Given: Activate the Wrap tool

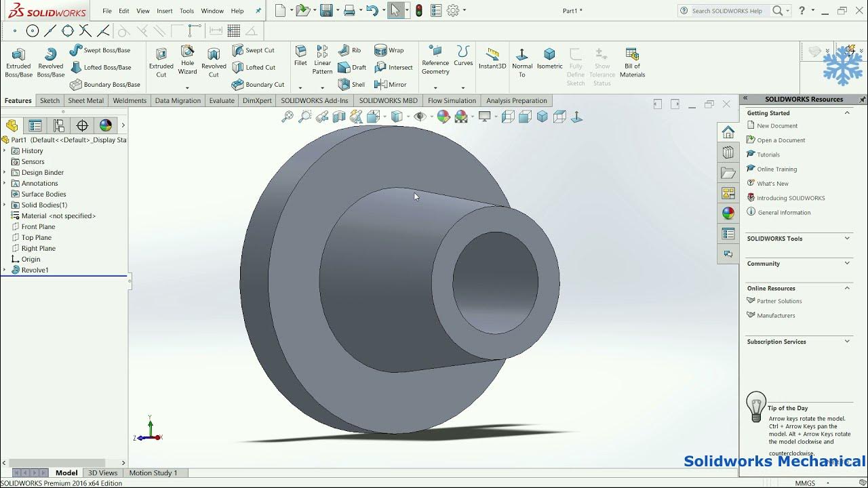Looking at the screenshot, I should click(389, 50).
